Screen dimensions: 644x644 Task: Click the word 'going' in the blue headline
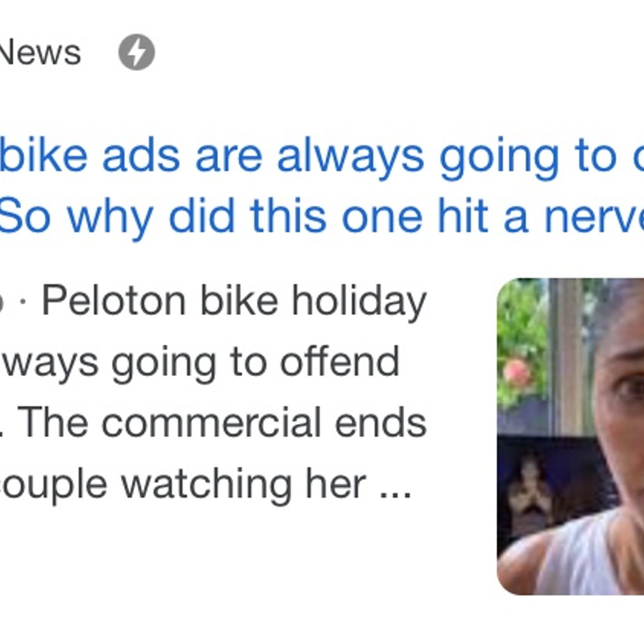point(499,156)
